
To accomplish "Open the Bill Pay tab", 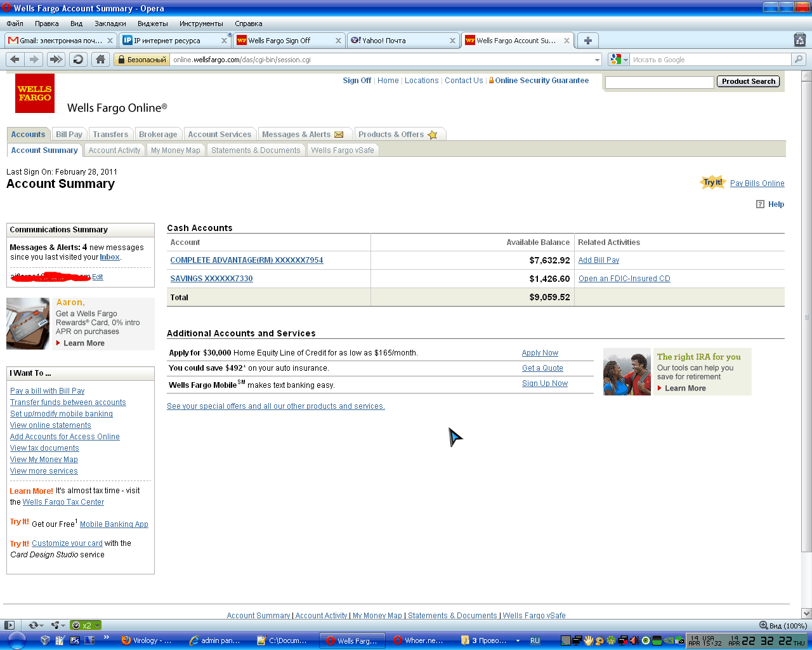I will click(69, 135).
